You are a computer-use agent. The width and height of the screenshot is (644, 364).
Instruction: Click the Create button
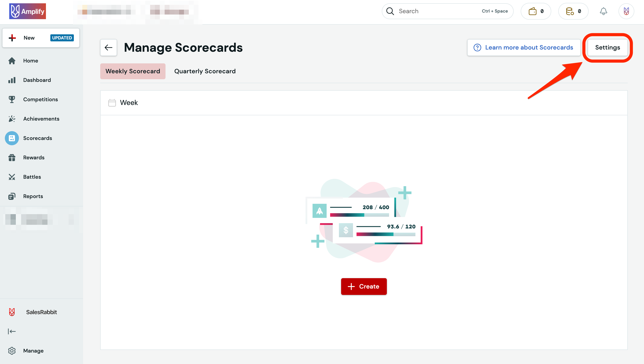364,286
